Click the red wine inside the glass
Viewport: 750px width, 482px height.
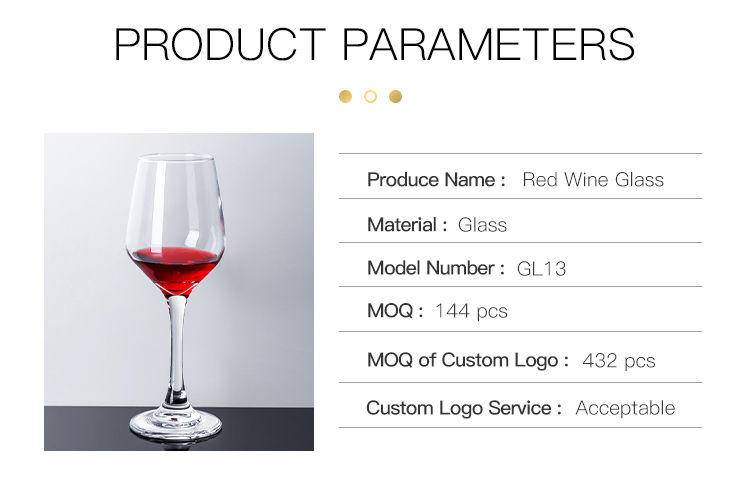point(176,270)
